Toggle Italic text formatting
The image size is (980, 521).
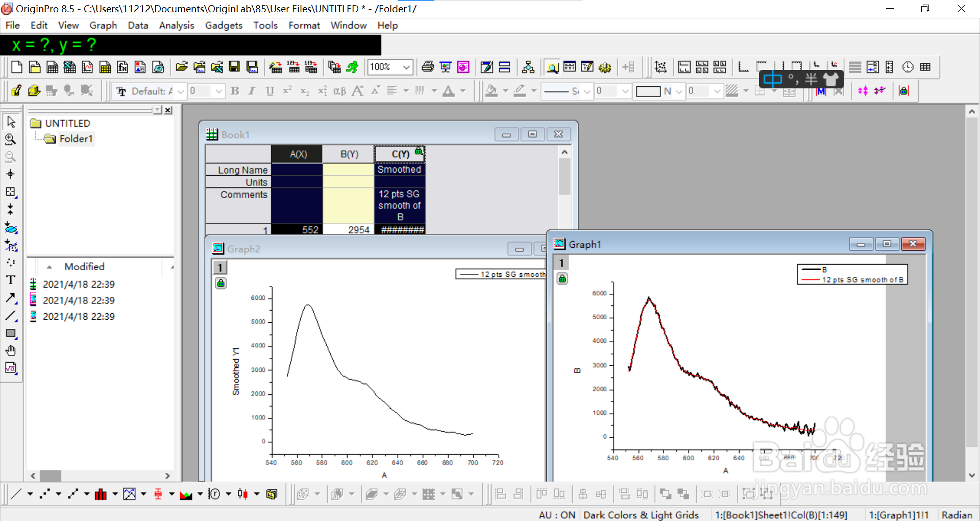pyautogui.click(x=252, y=91)
